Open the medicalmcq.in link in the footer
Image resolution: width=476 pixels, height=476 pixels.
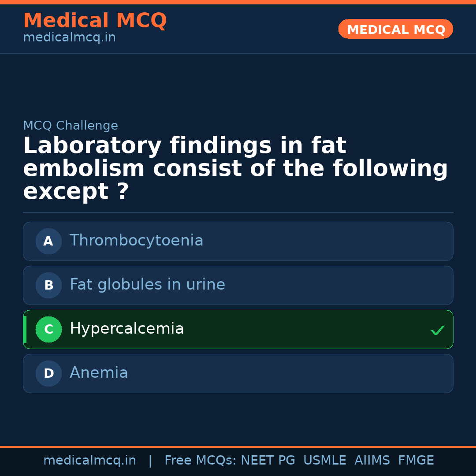pyautogui.click(x=89, y=461)
